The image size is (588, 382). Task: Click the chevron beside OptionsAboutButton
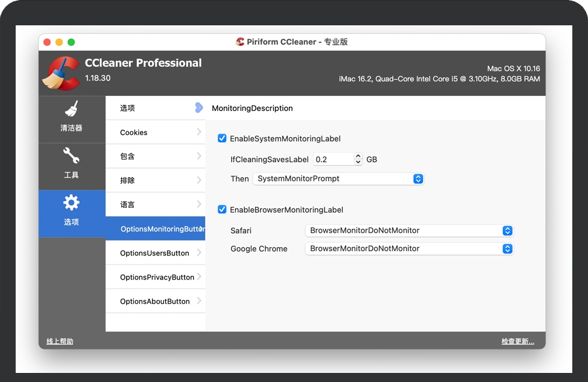pyautogui.click(x=198, y=301)
